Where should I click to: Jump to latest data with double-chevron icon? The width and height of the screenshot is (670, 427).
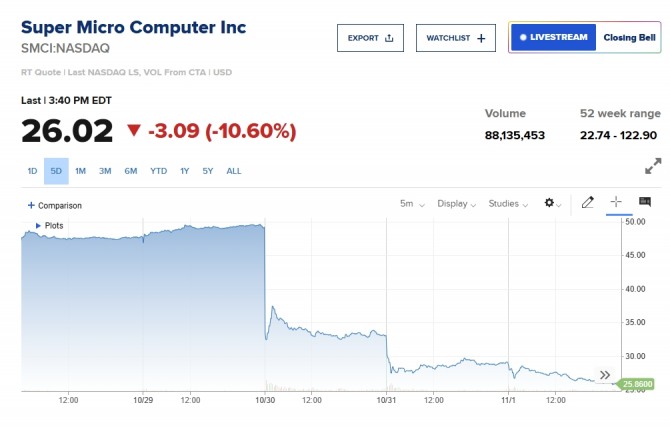604,376
